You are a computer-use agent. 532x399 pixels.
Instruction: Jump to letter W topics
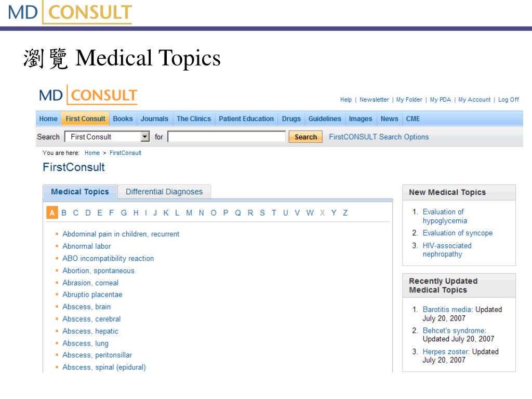310,212
